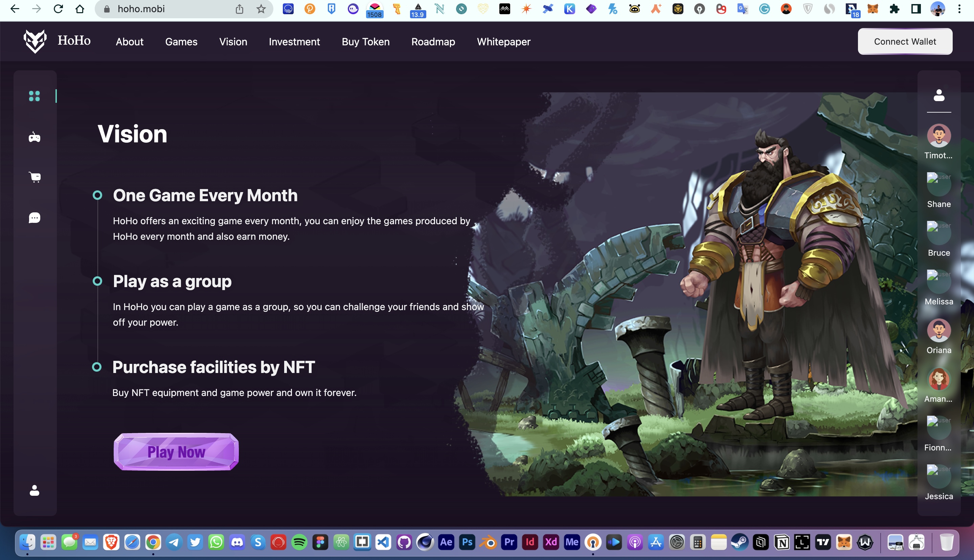Screen dimensions: 974x560
Task: Open the Chrome profile avatar
Action: (x=937, y=9)
